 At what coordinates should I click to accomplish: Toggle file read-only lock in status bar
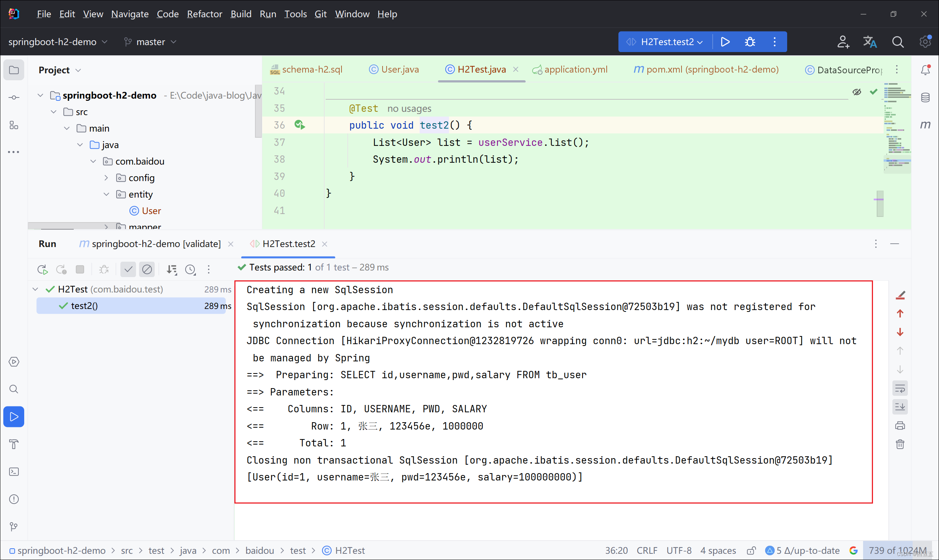pyautogui.click(x=751, y=550)
